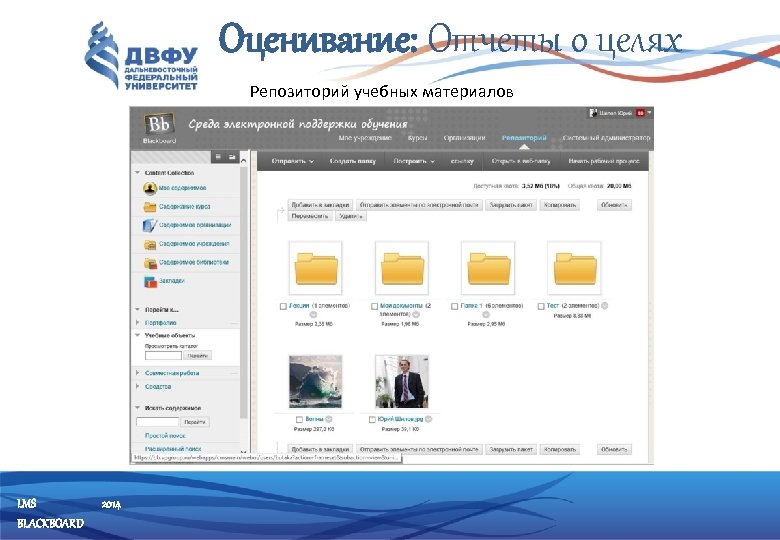The width and height of the screenshot is (780, 540).
Task: Open the Отправить dropdown menu
Action: pos(292,161)
